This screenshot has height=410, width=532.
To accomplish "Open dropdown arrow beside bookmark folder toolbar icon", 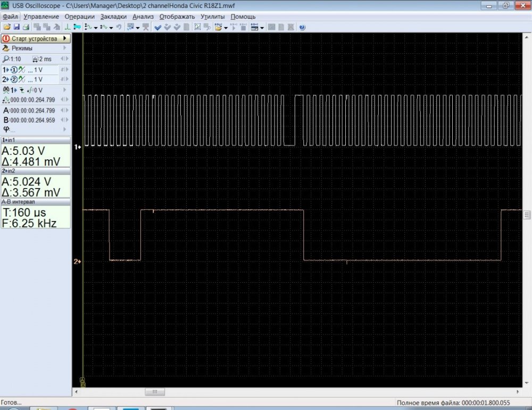I will coord(226,28).
